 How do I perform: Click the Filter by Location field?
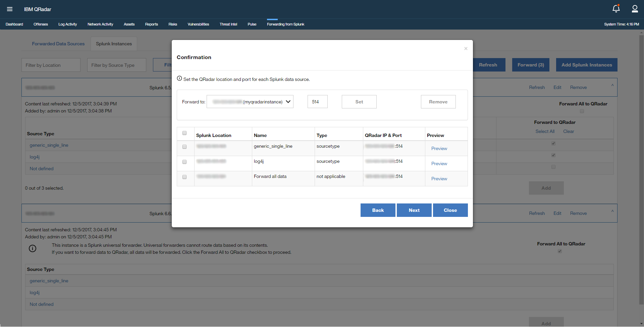point(51,65)
